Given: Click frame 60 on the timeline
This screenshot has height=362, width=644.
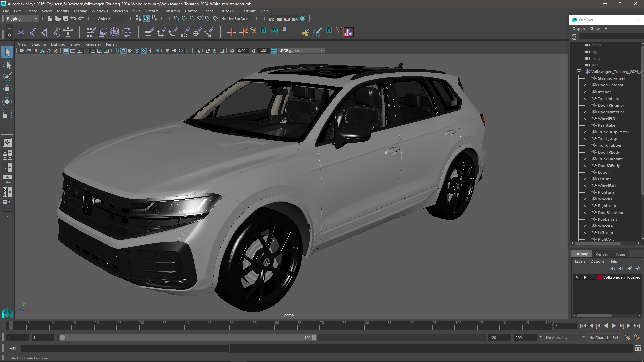Looking at the screenshot, I should (277, 326).
